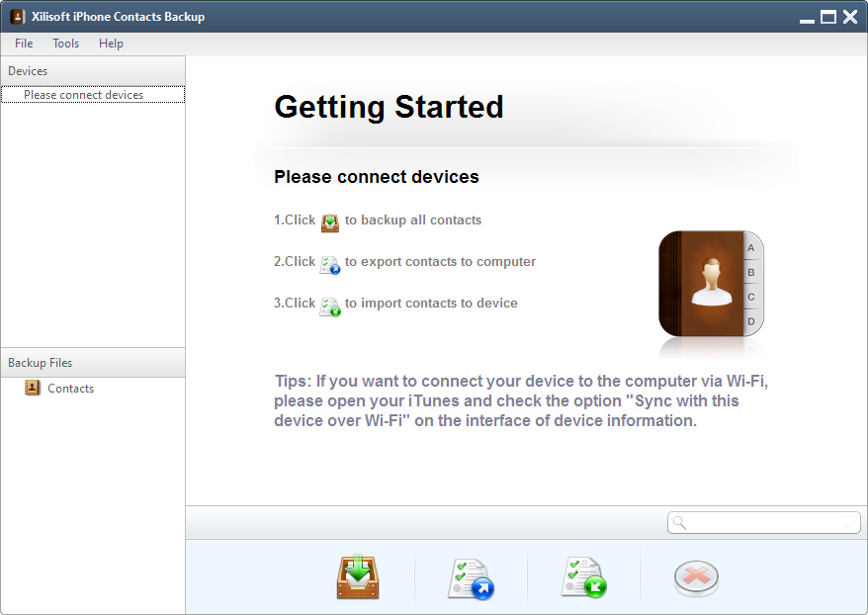
Task: Click the Contacts address book icon in sidebar
Action: pos(32,388)
